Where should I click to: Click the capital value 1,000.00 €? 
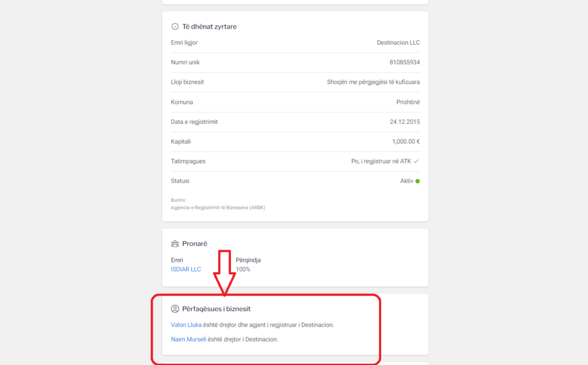pos(405,142)
